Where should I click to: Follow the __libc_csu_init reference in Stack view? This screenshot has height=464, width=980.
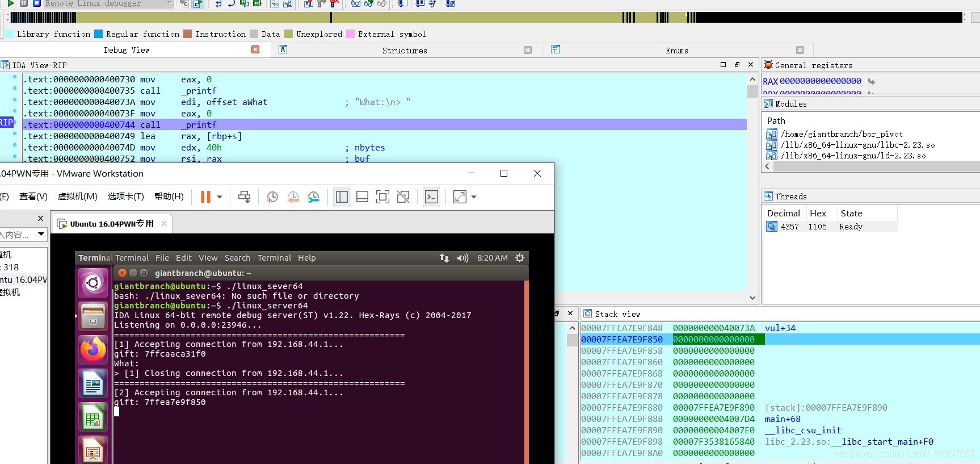pyautogui.click(x=803, y=430)
